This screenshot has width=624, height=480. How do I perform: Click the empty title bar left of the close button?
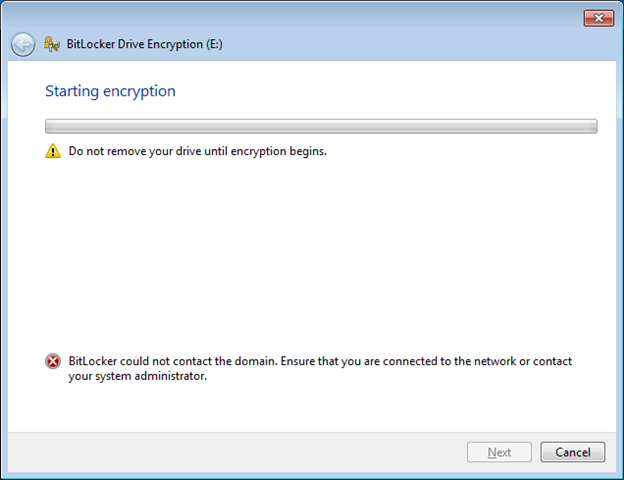[300, 17]
